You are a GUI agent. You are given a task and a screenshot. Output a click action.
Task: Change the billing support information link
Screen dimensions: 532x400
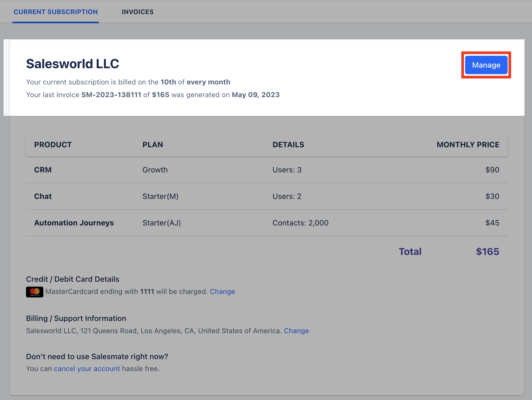coord(296,331)
